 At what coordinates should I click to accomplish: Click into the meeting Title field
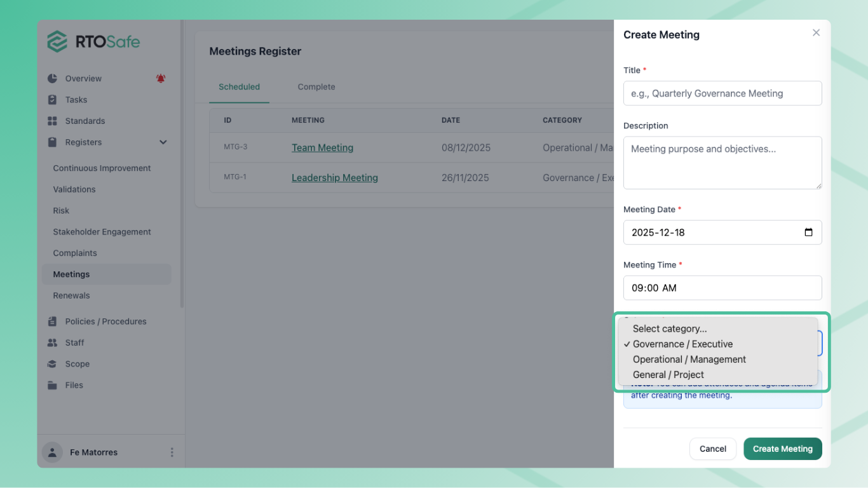pos(722,93)
